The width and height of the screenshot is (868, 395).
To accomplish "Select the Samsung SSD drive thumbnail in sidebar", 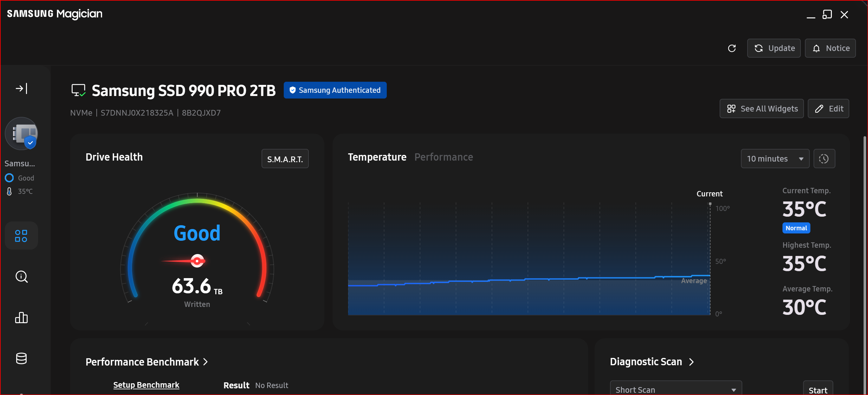I will (22, 134).
